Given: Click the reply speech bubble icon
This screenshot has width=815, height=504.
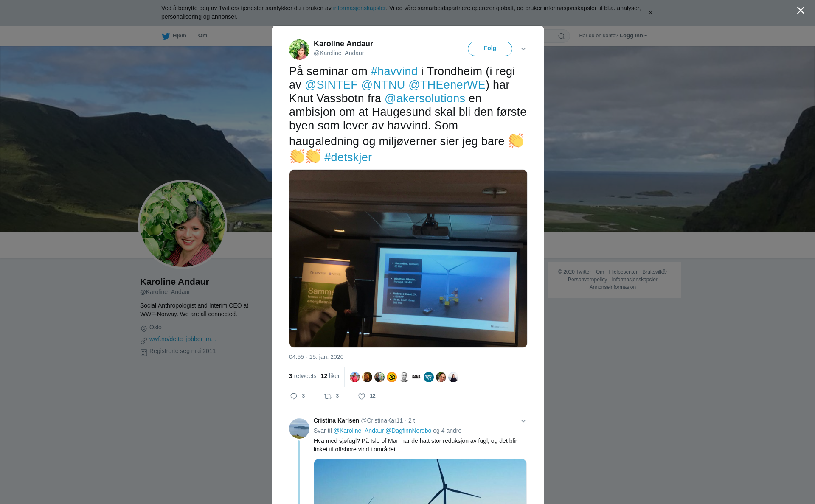Looking at the screenshot, I should (x=294, y=396).
